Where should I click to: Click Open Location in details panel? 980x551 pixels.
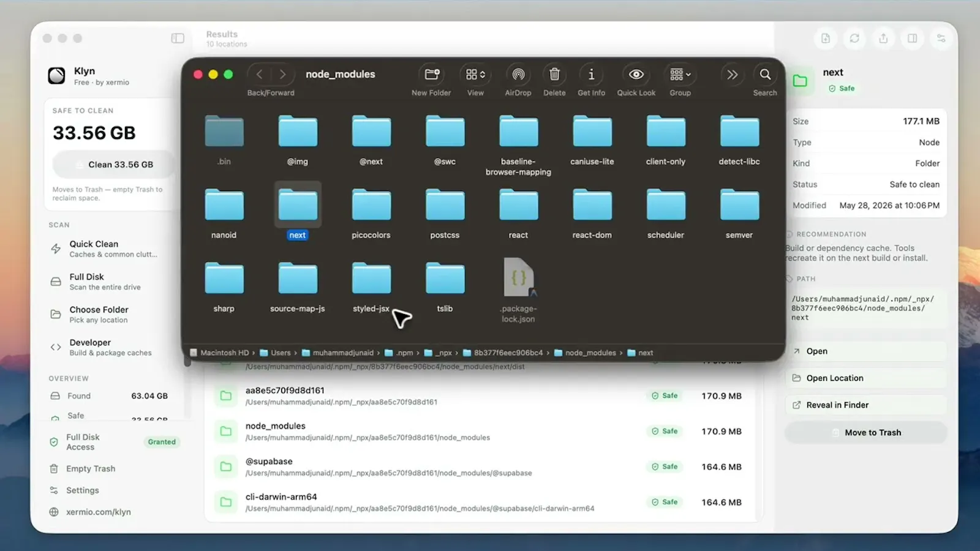(x=865, y=378)
